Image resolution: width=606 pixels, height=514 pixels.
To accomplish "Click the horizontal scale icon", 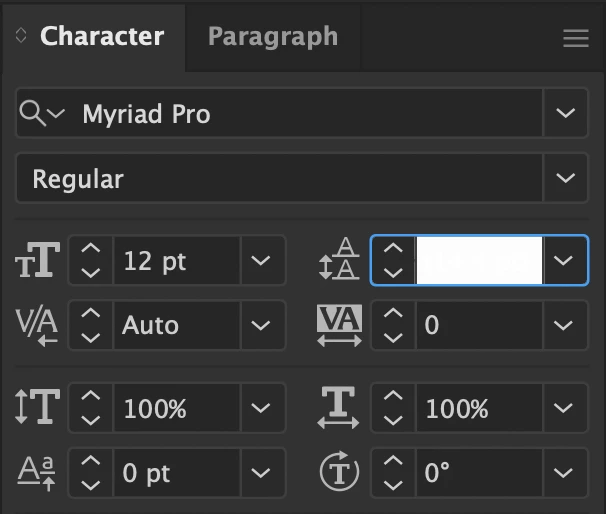I will (x=341, y=409).
